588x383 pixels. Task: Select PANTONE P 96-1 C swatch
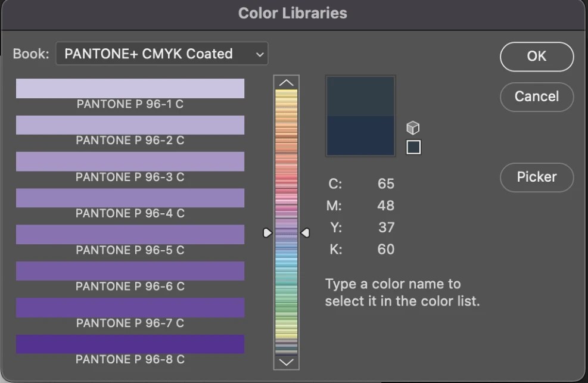pos(130,88)
